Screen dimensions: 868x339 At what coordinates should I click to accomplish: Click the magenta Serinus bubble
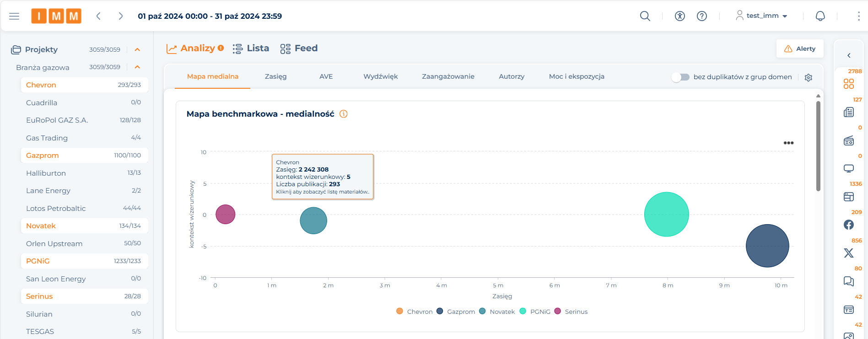pyautogui.click(x=225, y=214)
